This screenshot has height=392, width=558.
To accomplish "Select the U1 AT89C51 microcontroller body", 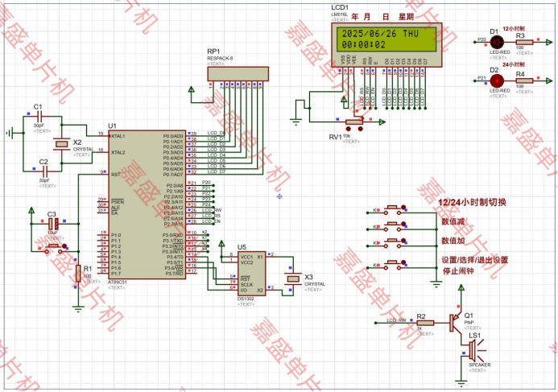I will tap(147, 204).
